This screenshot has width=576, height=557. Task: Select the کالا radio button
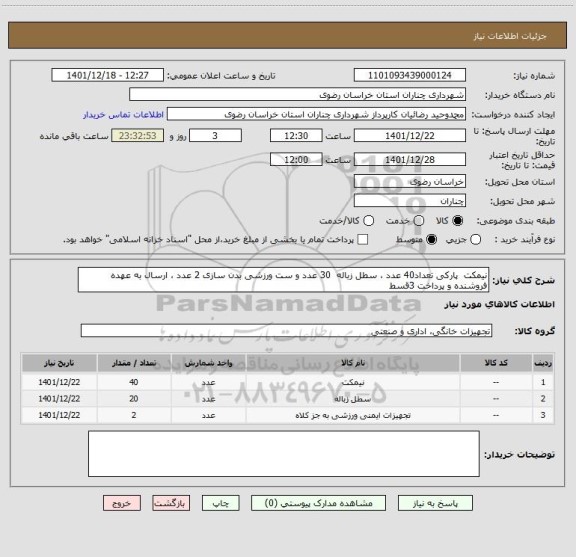(x=458, y=221)
